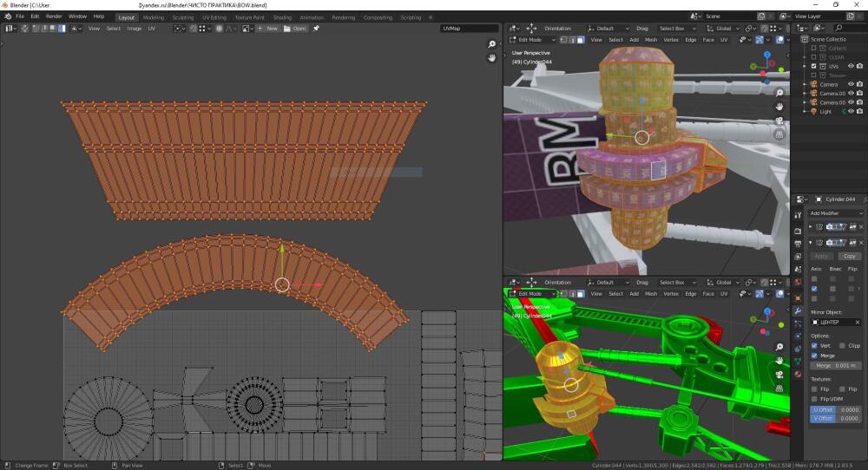Toggle the Vert option checkbox in Mirror modifier
Viewport: 868px width, 470px height.
click(814, 346)
